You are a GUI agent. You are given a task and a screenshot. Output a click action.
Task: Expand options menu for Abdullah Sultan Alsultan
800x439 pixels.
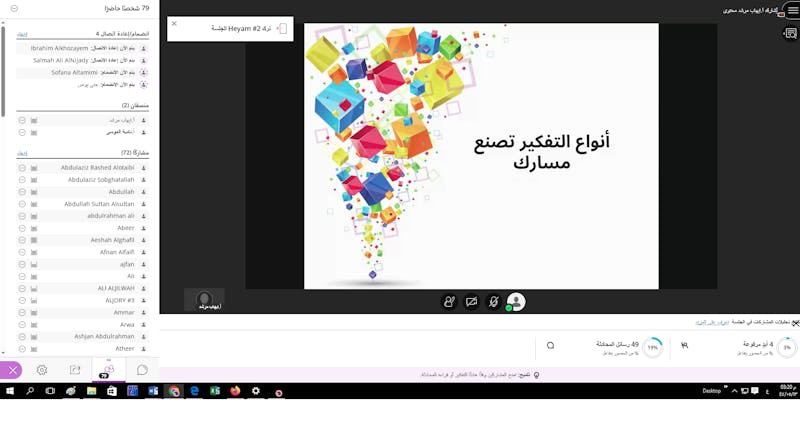pyautogui.click(x=21, y=204)
